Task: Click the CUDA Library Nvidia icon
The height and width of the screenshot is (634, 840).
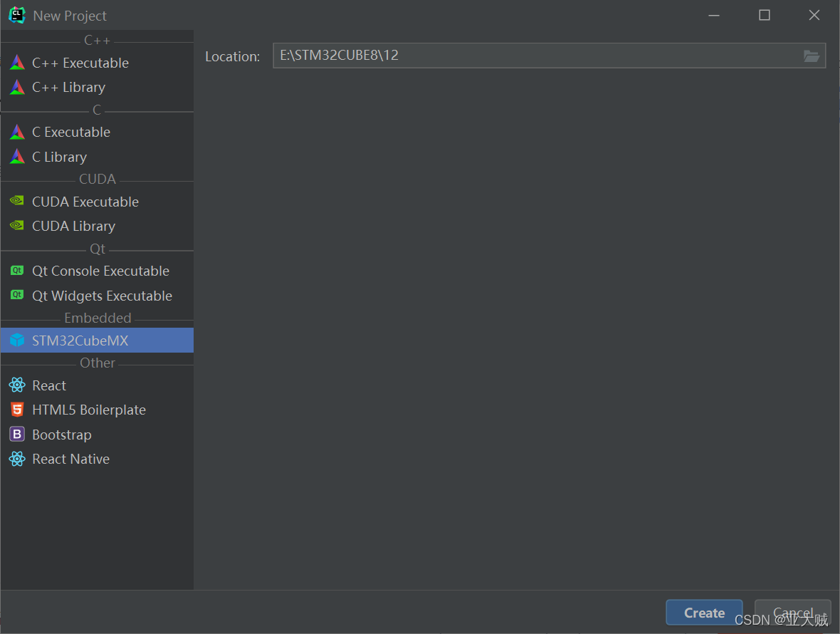Action: (x=17, y=226)
